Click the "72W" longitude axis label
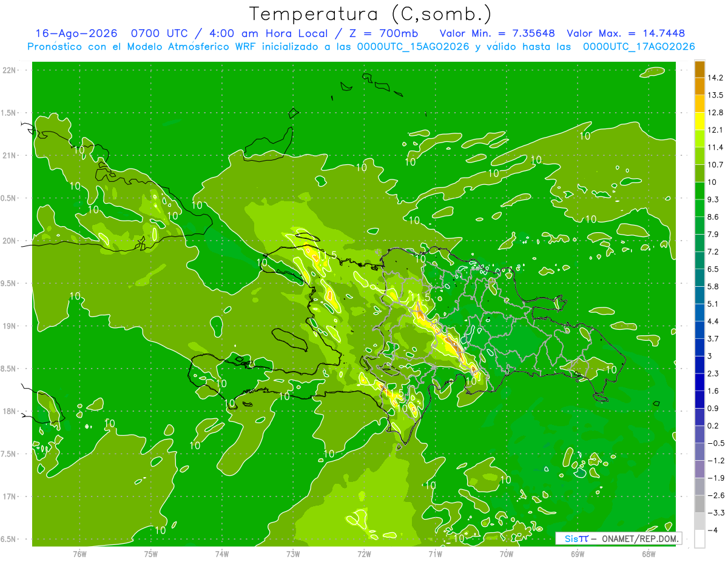The height and width of the screenshot is (562, 728). tap(365, 554)
